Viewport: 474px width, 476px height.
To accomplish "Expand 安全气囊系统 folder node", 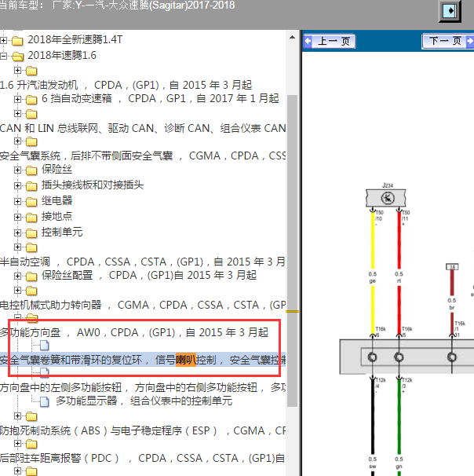I will coord(17,141).
